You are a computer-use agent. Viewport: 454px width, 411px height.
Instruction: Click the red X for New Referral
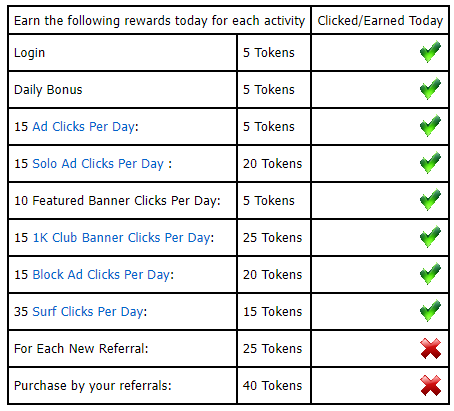click(x=431, y=348)
